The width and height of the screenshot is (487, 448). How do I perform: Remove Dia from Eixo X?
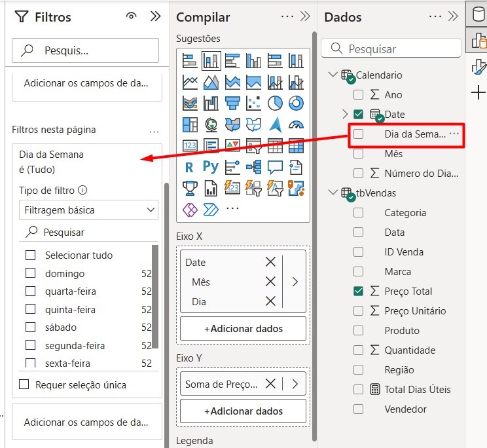click(x=270, y=301)
